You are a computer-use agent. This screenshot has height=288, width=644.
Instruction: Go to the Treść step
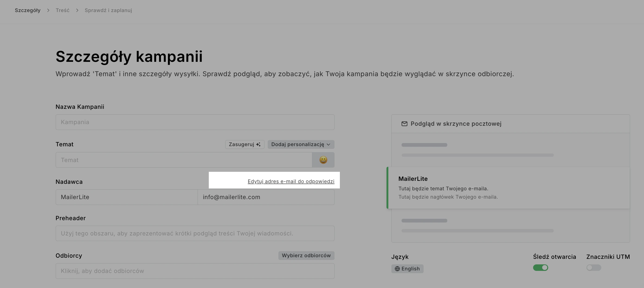62,10
